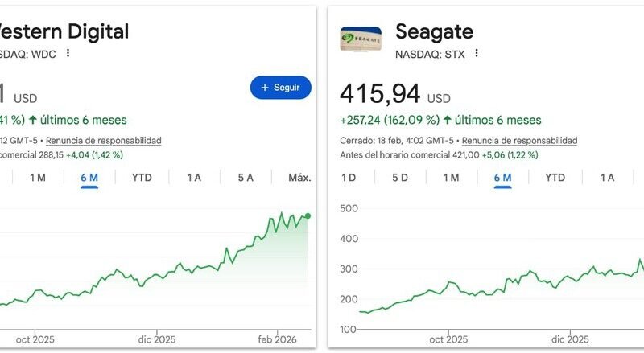This screenshot has width=644, height=353.
Task: Show 1 A range for Western Digital
Action: click(194, 178)
